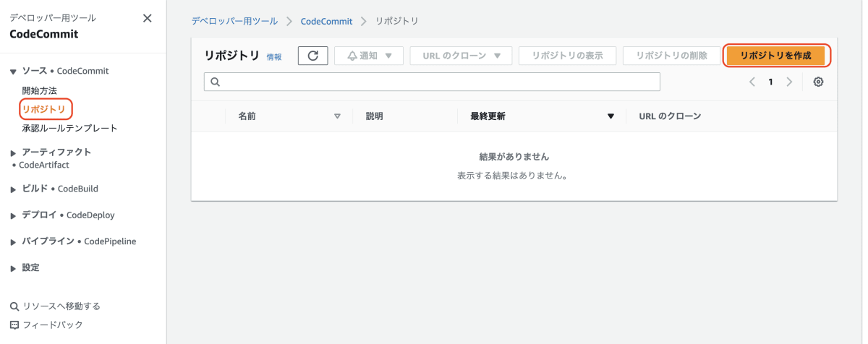Viewport: 868px width, 344px height.
Task: Expand the アーティファクト section
Action: coord(13,152)
